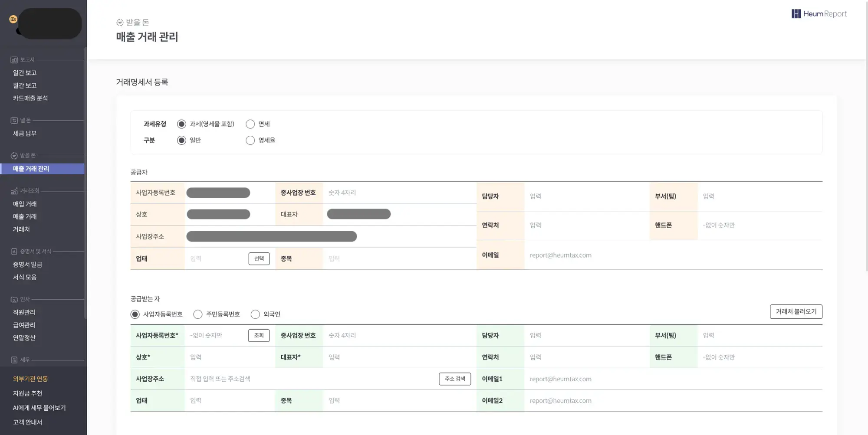Select the 영세율 radio option
Screen dimensions: 868x435
(x=250, y=141)
